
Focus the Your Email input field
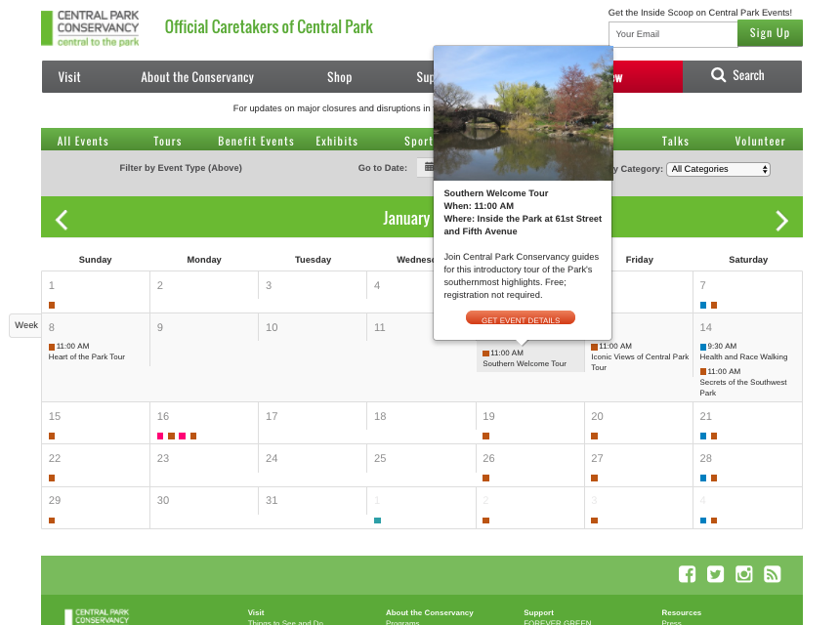pos(672,34)
